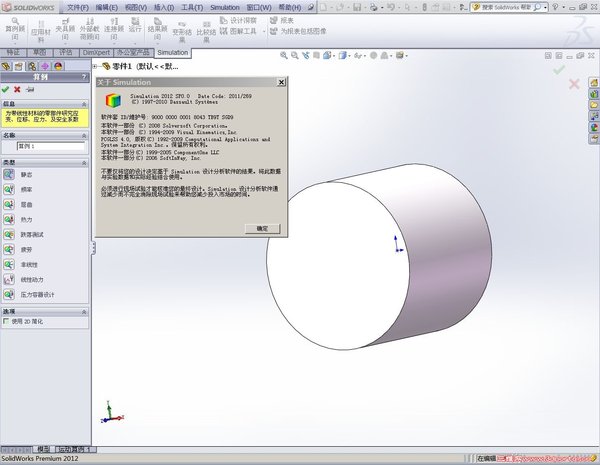The image size is (600, 465).
Task: Click the Save icon in top toolbar
Action: coord(357,7)
